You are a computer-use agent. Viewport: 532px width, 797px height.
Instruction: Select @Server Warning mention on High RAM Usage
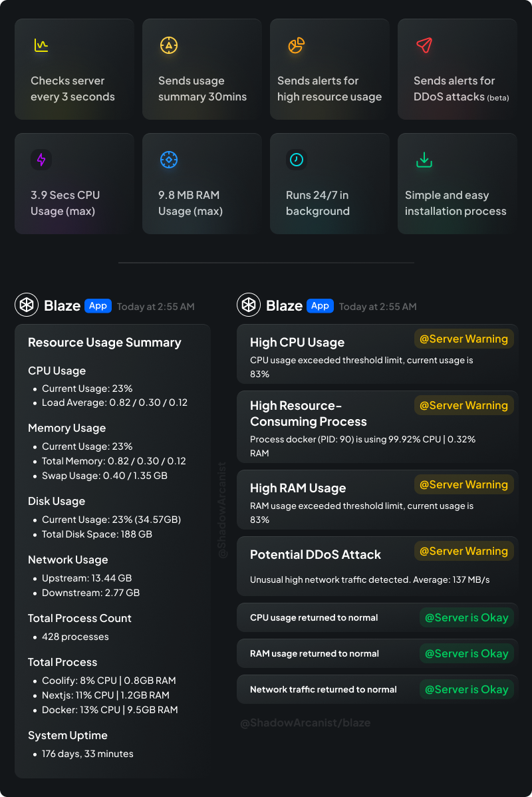coord(464,485)
